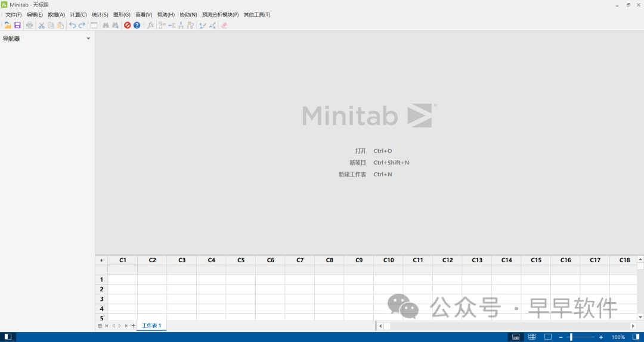Toggle the navigator panel from status bar left
Screen dimensions: 644x342
point(8,337)
